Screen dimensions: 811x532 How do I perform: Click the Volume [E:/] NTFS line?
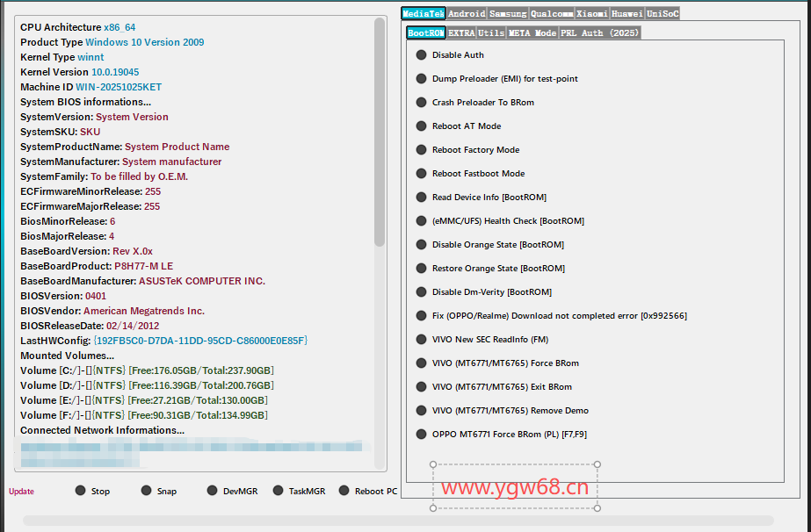tap(144, 400)
